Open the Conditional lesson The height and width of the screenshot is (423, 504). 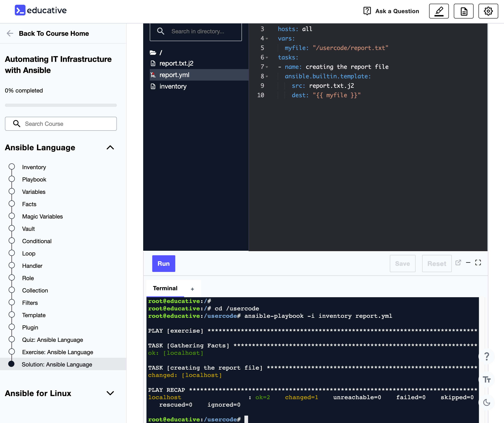pos(37,241)
